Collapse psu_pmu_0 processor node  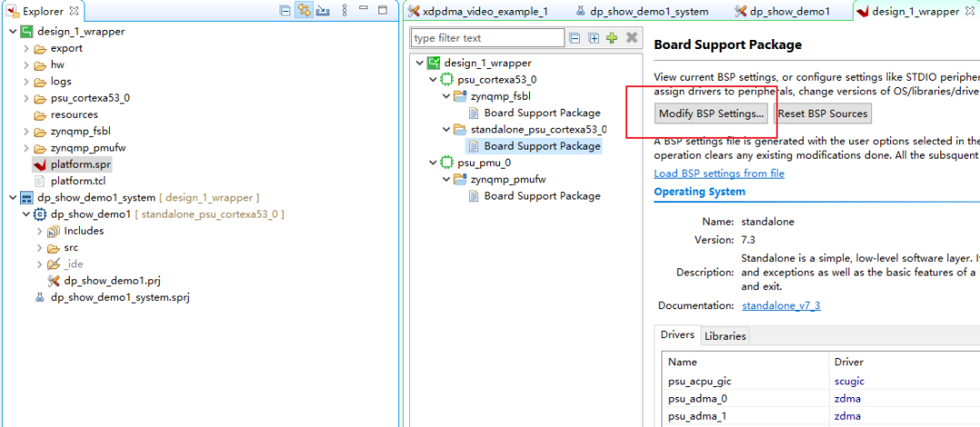(x=432, y=163)
